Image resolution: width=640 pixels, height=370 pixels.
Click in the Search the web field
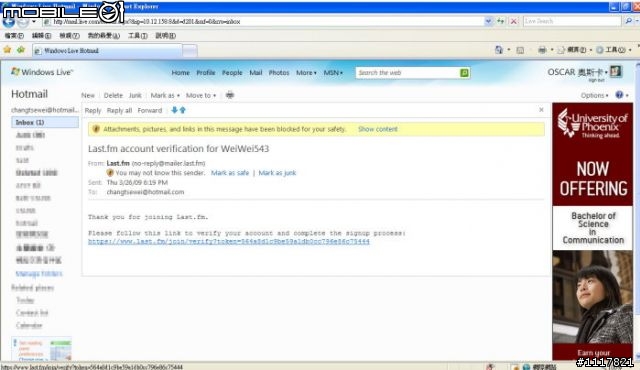coord(407,73)
